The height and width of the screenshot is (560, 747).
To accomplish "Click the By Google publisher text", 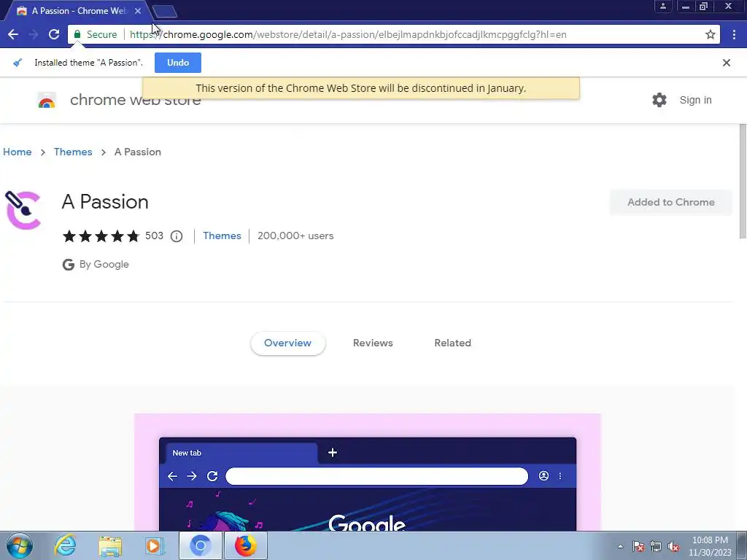I will (x=104, y=264).
